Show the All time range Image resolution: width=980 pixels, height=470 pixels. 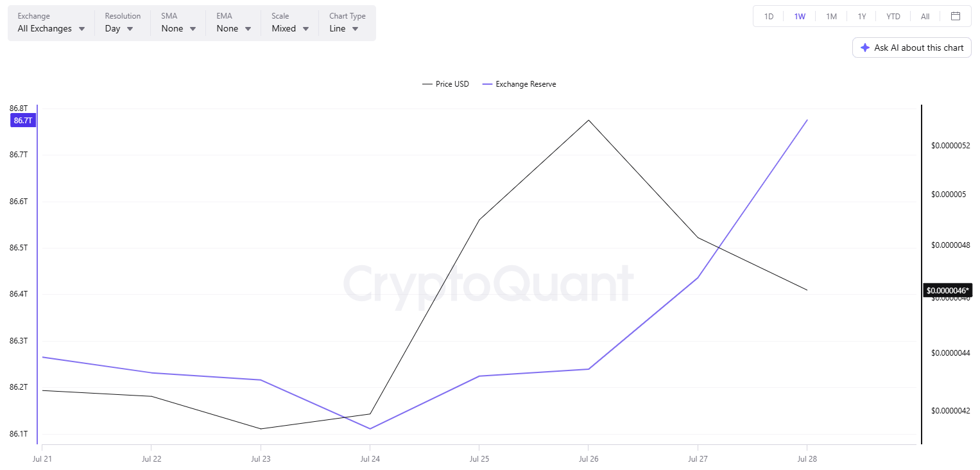click(925, 17)
